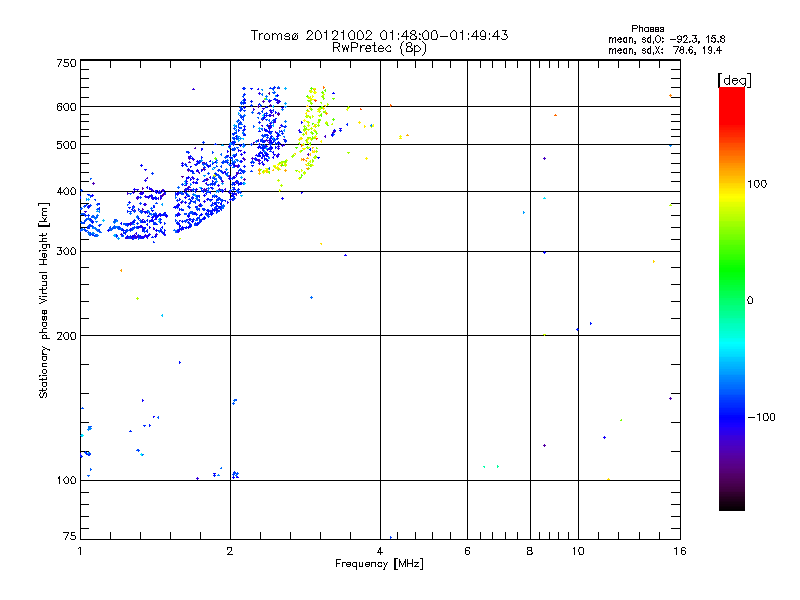Screen dimensions: 800x600
Task: Click the 'mean, sd,O: -92.3, 15.8' line
Action: [666, 39]
